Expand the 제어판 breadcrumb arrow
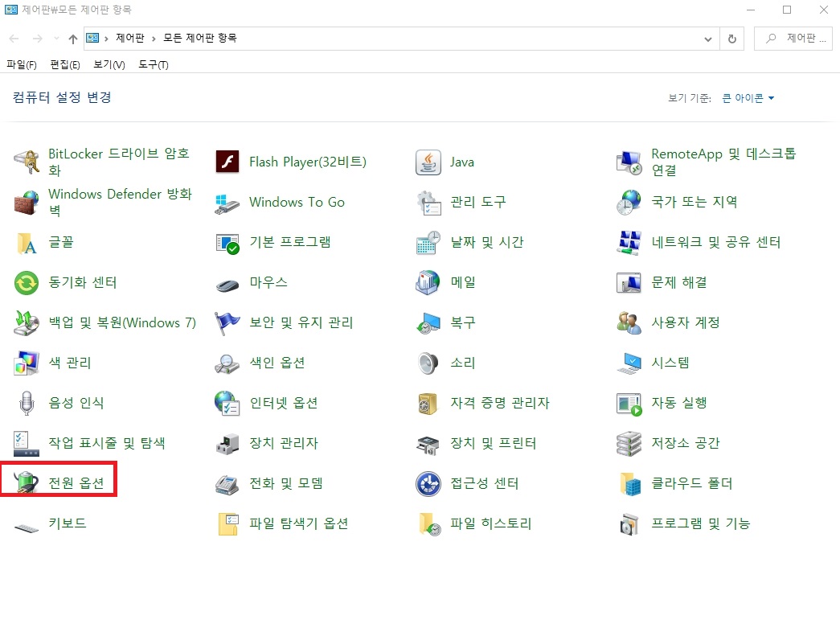Image resolution: width=840 pixels, height=632 pixels. (106, 39)
